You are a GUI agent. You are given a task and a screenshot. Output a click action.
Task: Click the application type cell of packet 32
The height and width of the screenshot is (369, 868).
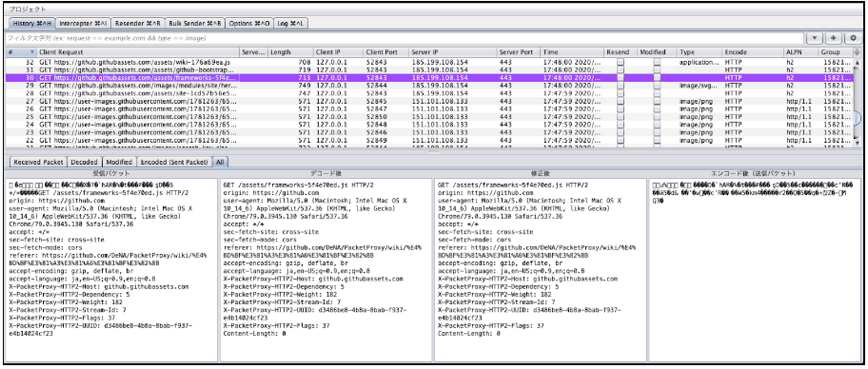tap(700, 63)
